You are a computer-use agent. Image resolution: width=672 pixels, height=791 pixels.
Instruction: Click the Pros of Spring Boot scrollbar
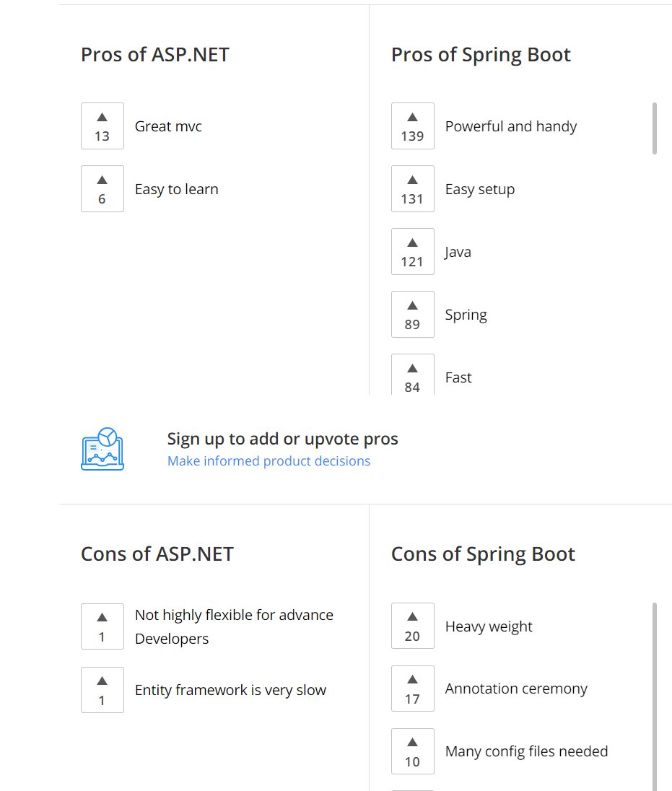click(655, 128)
